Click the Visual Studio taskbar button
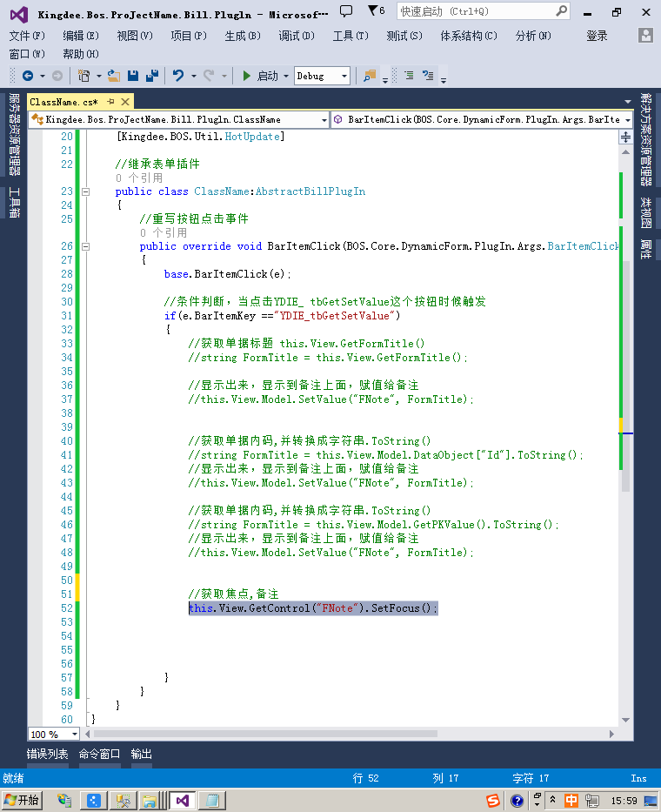661x812 pixels. (183, 801)
